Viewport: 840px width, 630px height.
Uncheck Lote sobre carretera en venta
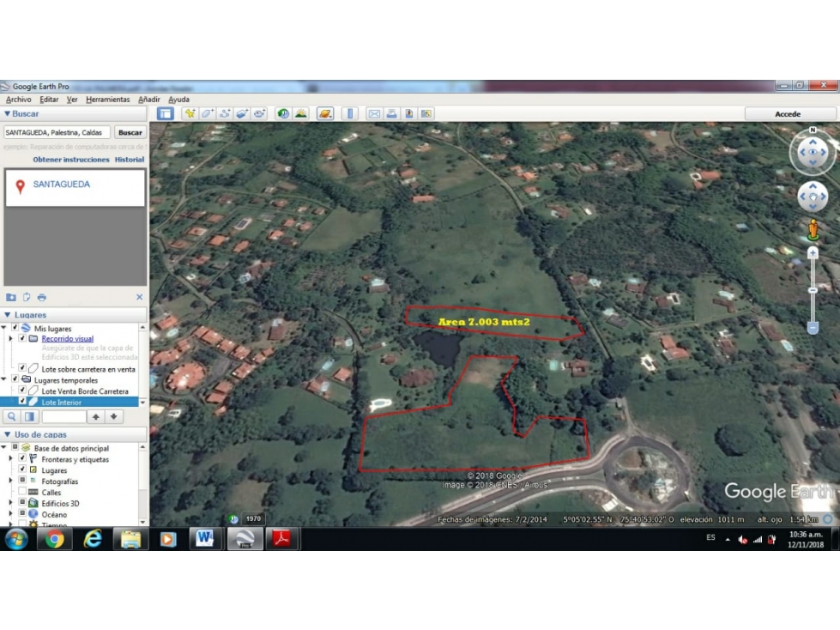(22, 368)
